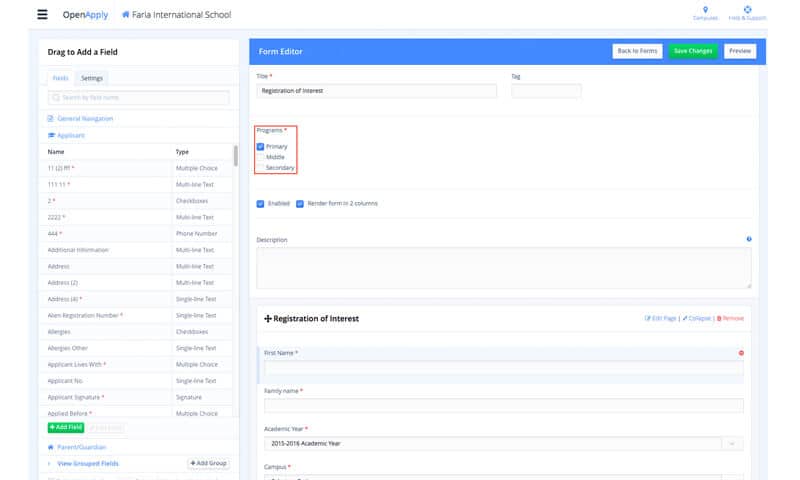Viewport: 800px width, 480px height.
Task: Select the Allergies field row
Action: pyautogui.click(x=136, y=332)
